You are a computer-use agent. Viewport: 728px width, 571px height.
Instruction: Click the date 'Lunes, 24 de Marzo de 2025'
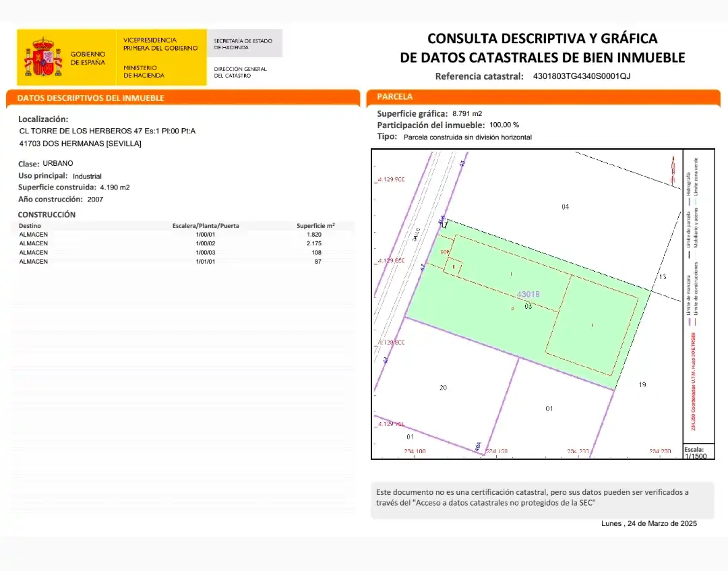pos(649,524)
